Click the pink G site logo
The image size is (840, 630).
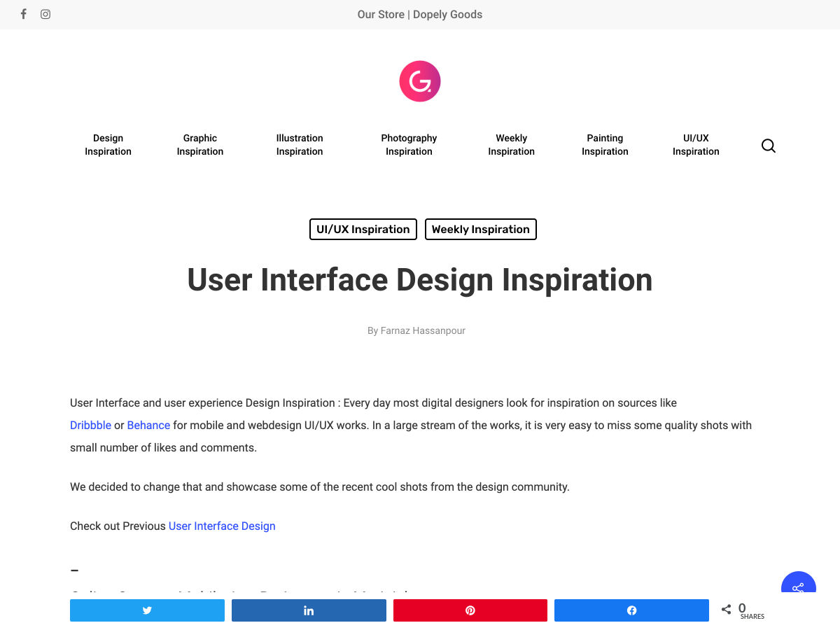pyautogui.click(x=420, y=81)
